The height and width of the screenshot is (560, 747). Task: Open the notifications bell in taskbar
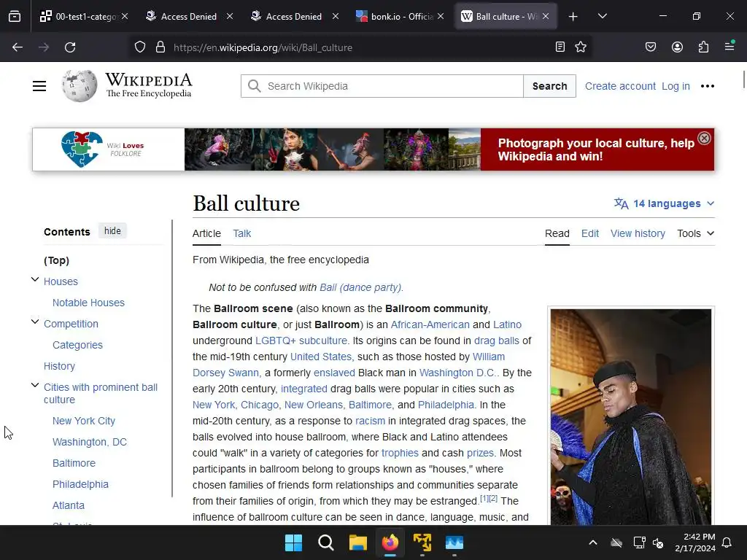[x=727, y=542]
